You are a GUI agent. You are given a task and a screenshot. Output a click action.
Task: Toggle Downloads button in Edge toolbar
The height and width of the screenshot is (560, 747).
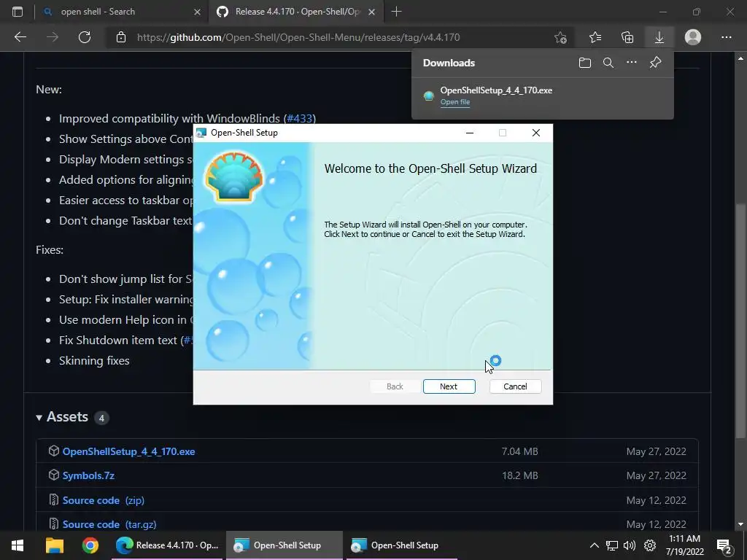click(x=659, y=37)
